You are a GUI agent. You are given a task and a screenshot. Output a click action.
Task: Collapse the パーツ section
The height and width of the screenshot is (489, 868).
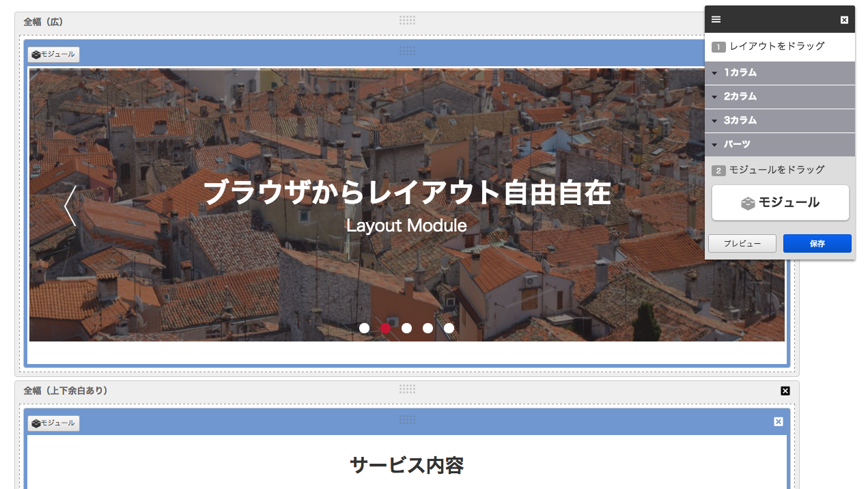point(779,144)
